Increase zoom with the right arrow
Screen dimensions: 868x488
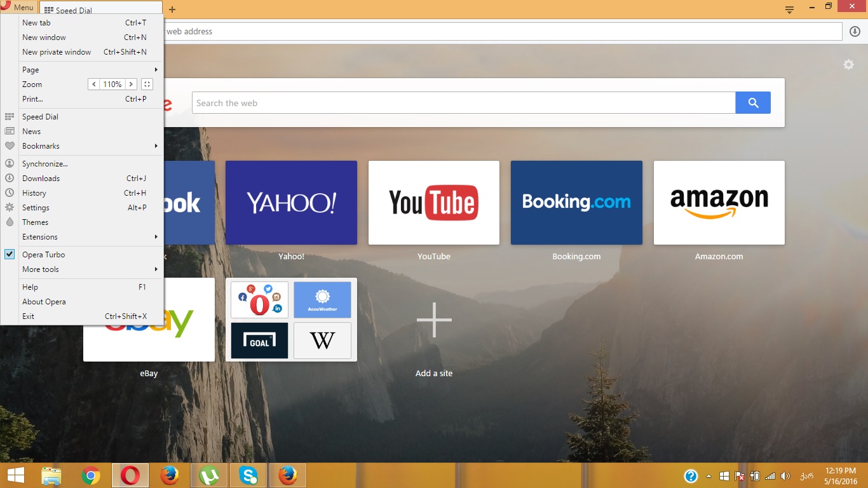click(x=131, y=85)
